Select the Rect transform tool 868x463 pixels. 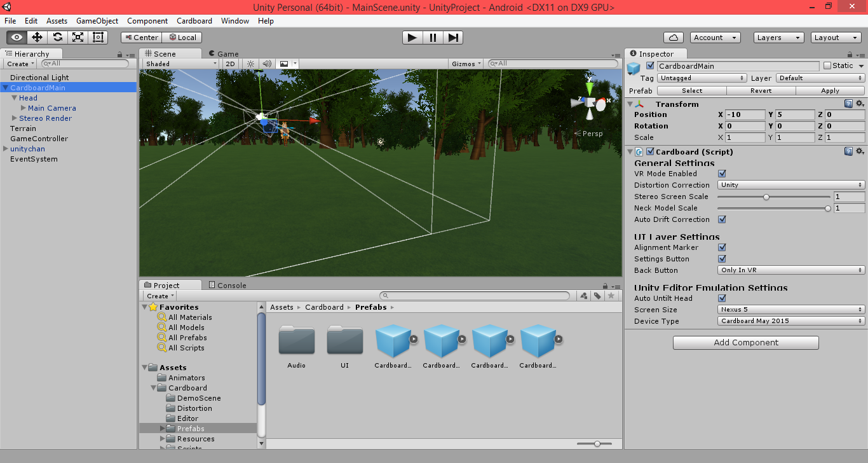pos(98,38)
